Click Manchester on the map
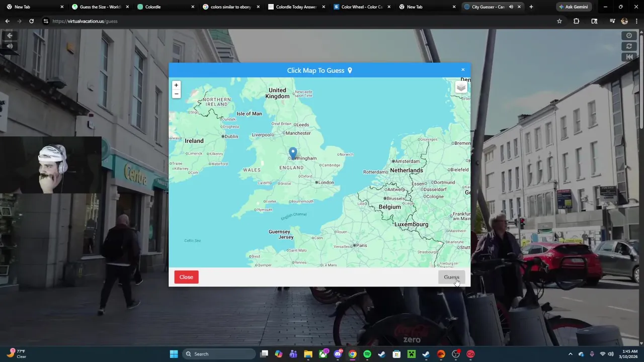Image resolution: width=644 pixels, height=362 pixels. click(x=297, y=133)
